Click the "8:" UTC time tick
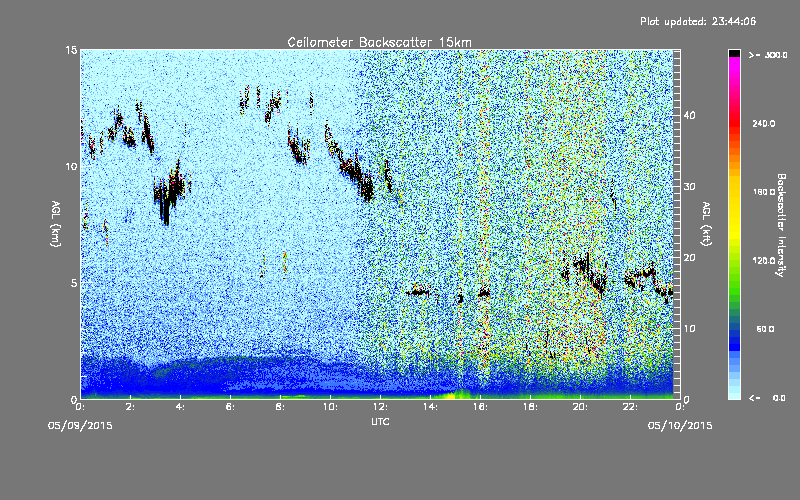 click(281, 407)
